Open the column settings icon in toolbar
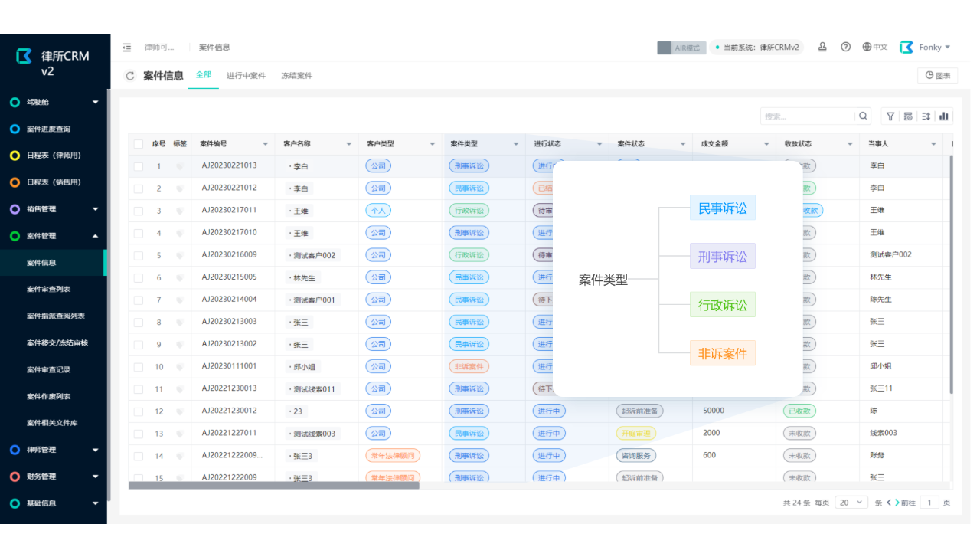 [x=908, y=116]
